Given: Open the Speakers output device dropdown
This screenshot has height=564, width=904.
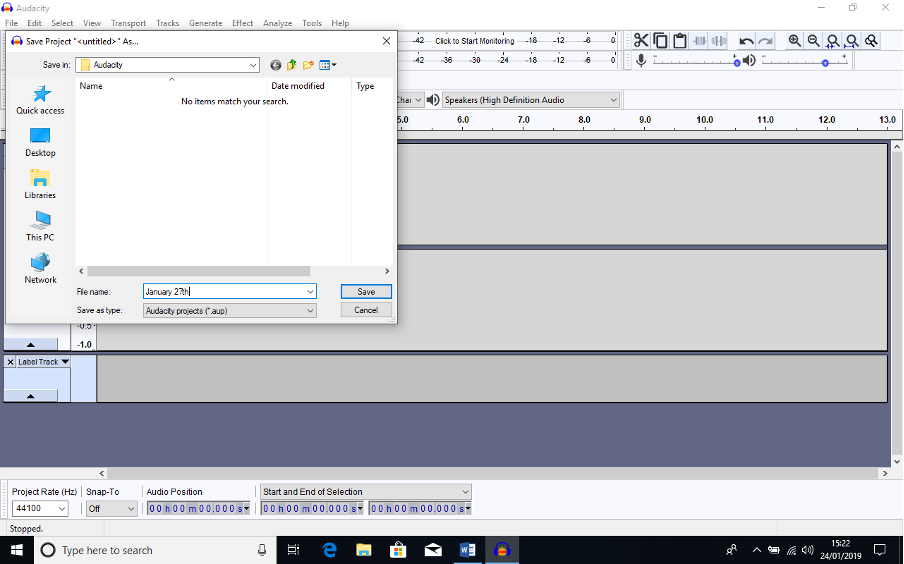Looking at the screenshot, I should (x=613, y=100).
